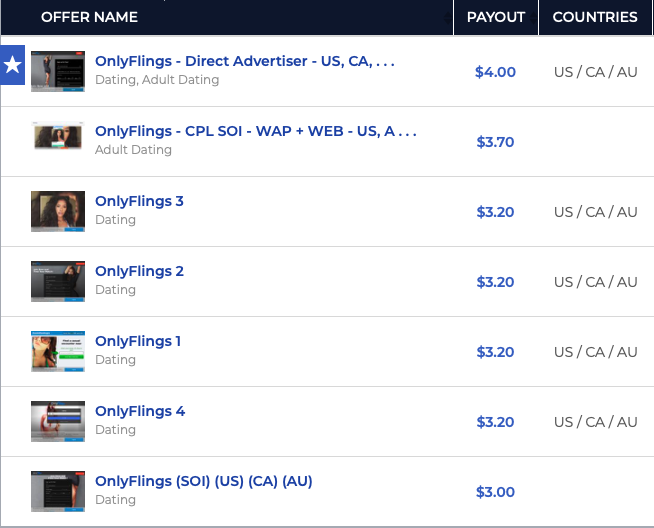Click 'Dating' category under OnlyFlings (SOI) offer
Image resolution: width=654 pixels, height=528 pixels.
(x=116, y=500)
